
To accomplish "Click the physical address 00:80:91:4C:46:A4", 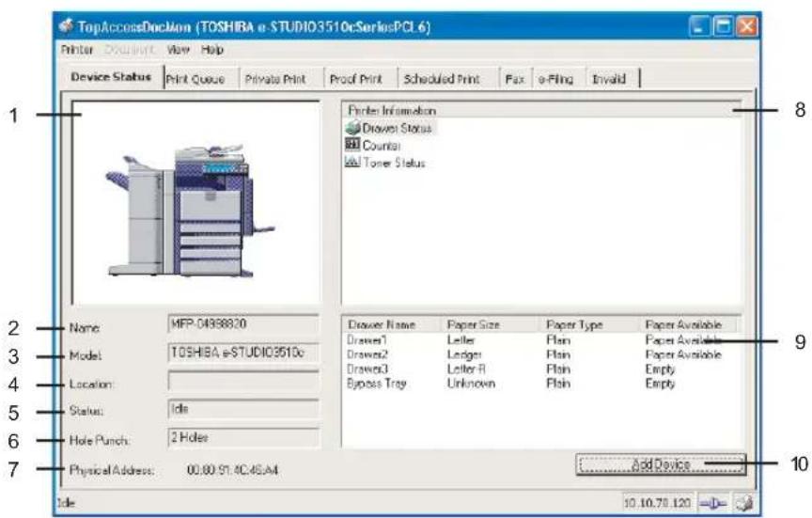I will point(232,470).
